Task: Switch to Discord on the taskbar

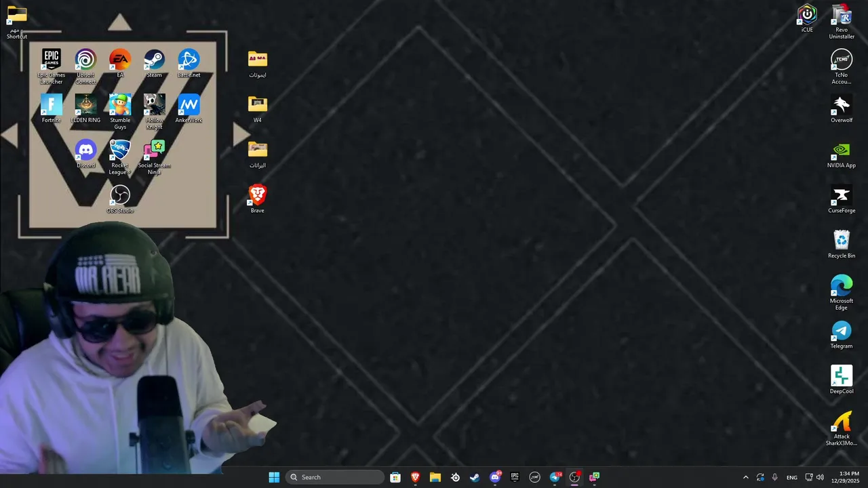Action: pyautogui.click(x=495, y=477)
